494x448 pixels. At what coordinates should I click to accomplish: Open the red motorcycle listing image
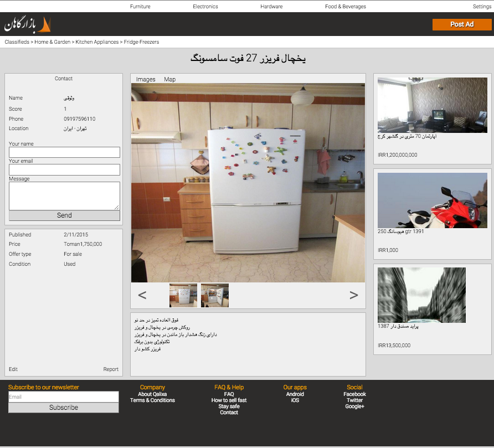[432, 200]
